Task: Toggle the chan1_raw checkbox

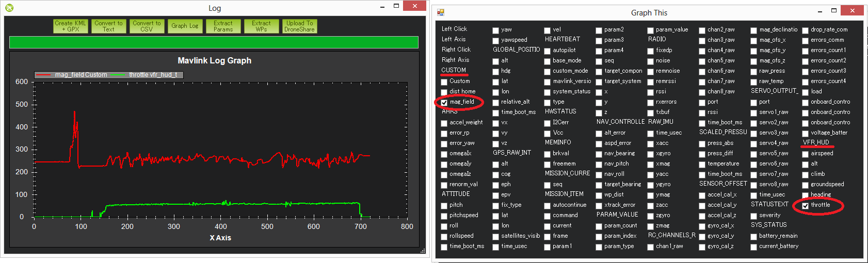Action: (x=651, y=247)
